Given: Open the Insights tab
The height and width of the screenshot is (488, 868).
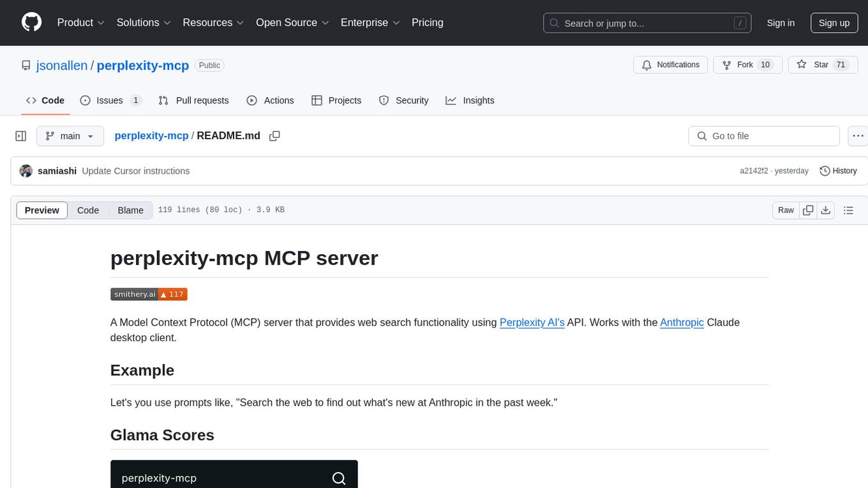Looking at the screenshot, I should (470, 100).
